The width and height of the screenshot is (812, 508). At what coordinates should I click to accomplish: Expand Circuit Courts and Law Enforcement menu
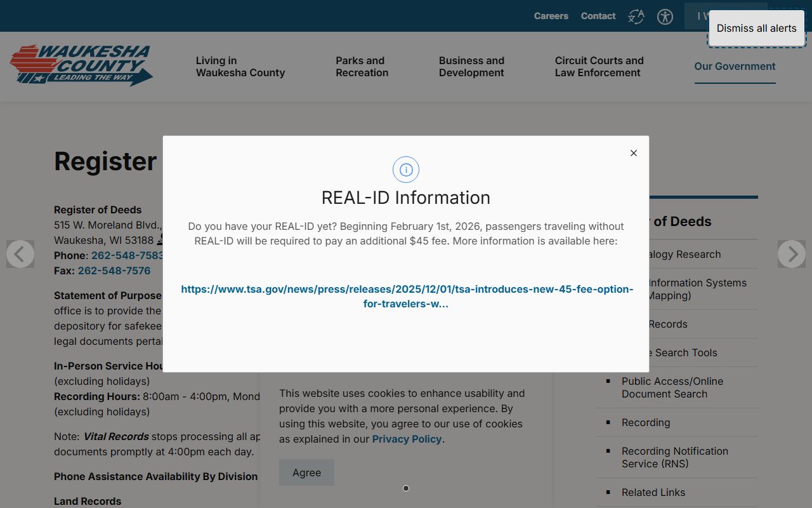click(599, 67)
